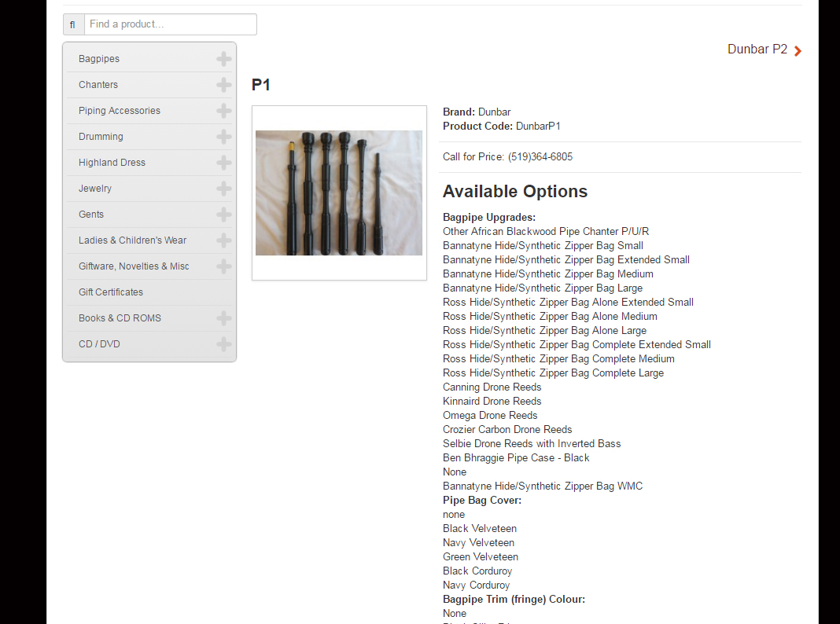Expand the Jewelry category plus icon
Viewport: 840px width, 624px height.
[224, 189]
